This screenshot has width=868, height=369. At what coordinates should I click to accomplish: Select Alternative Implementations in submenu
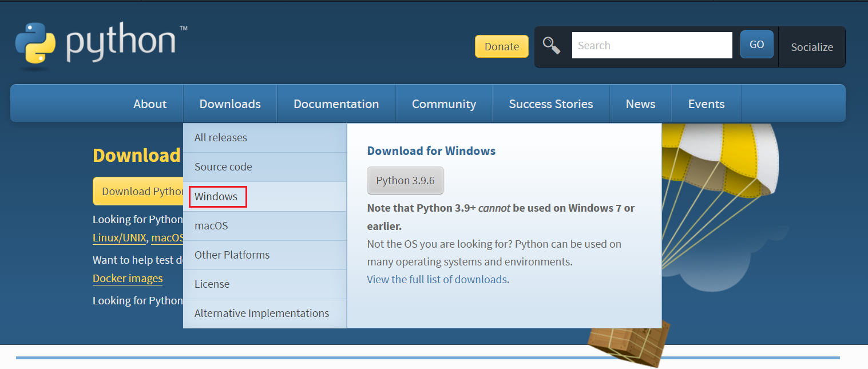point(264,313)
